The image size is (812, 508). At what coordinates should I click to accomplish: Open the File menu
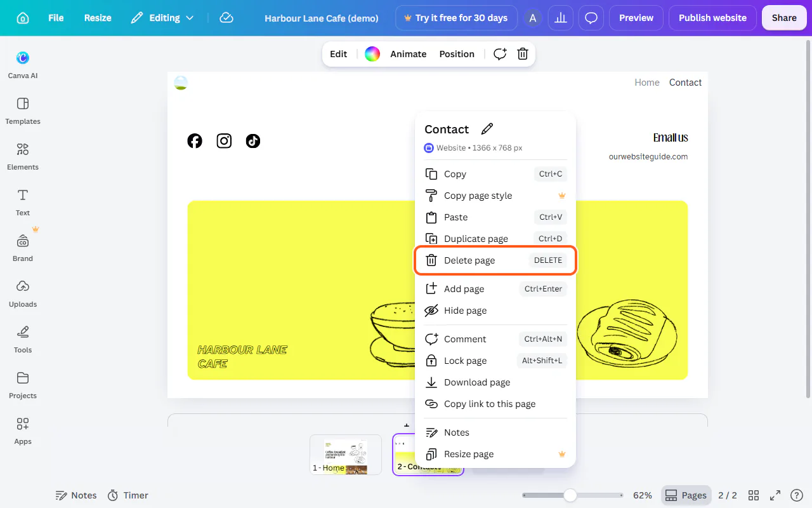click(x=56, y=18)
